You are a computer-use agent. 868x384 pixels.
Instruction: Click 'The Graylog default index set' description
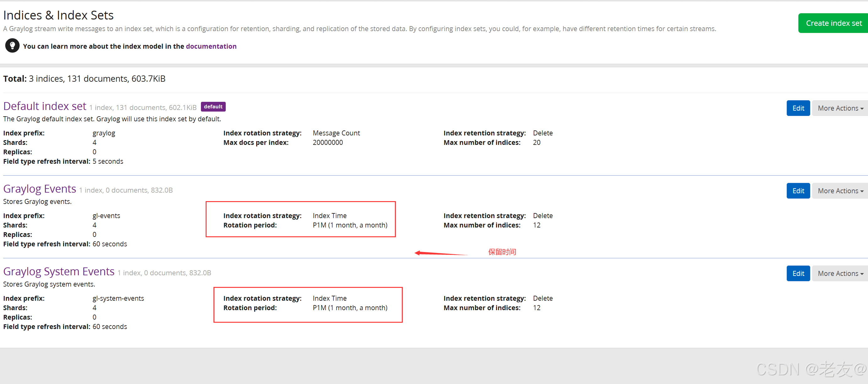(x=112, y=119)
